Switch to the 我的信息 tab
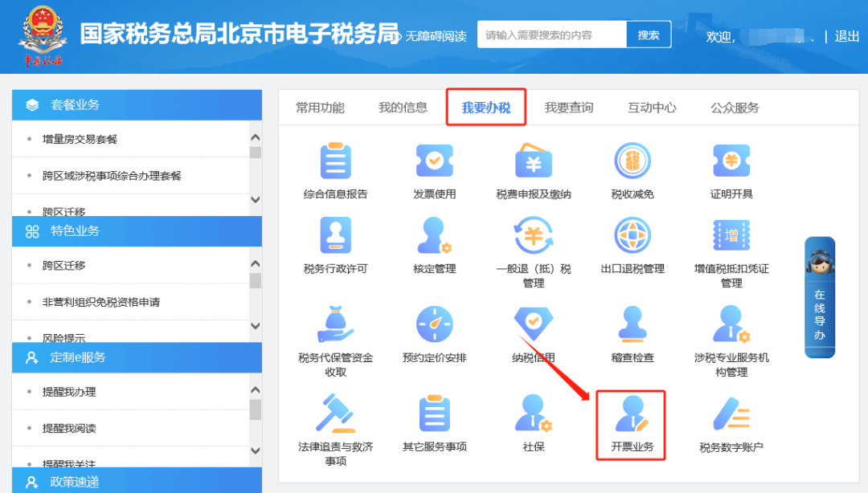This screenshot has height=493, width=868. (x=403, y=108)
